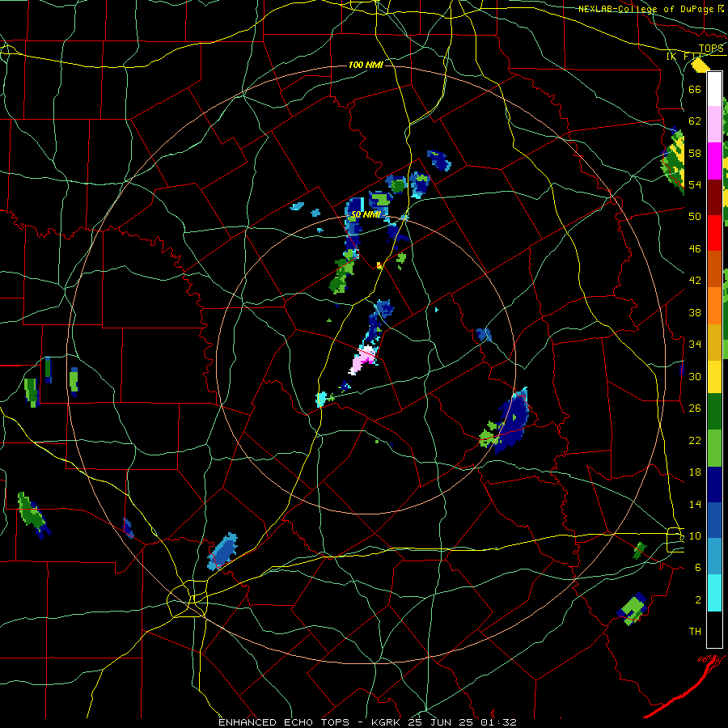Screen dimensions: 728x728
Task: Click the yellow legend swatch near 30
Action: tap(714, 377)
